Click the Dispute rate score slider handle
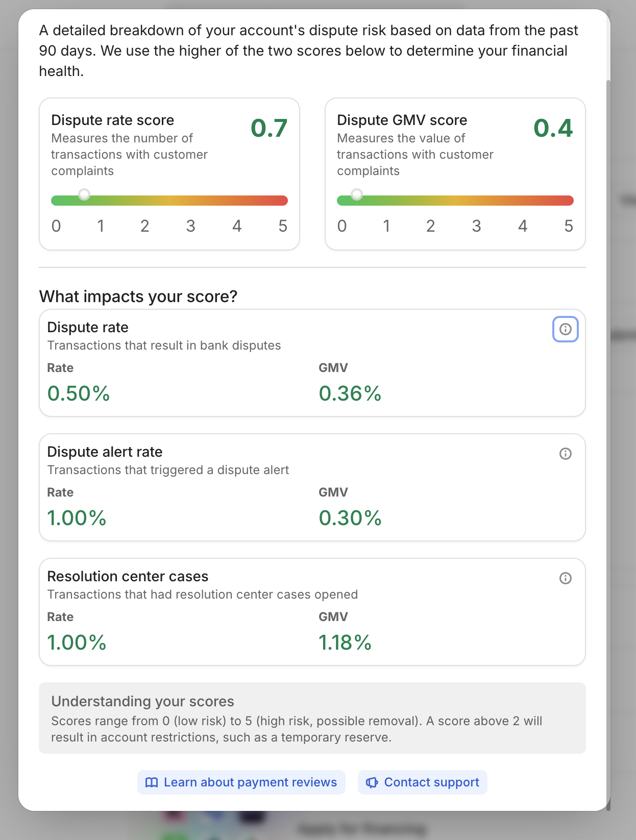This screenshot has height=840, width=636. (84, 194)
